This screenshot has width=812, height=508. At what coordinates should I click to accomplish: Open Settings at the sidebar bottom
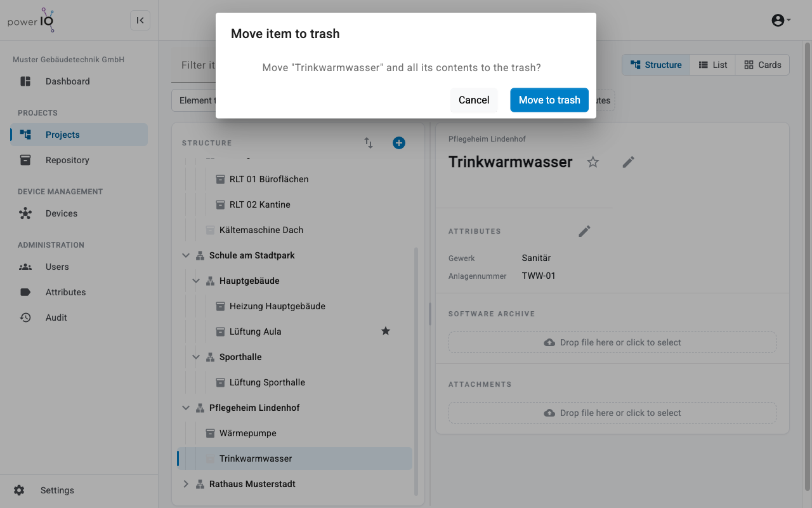[x=79, y=490]
